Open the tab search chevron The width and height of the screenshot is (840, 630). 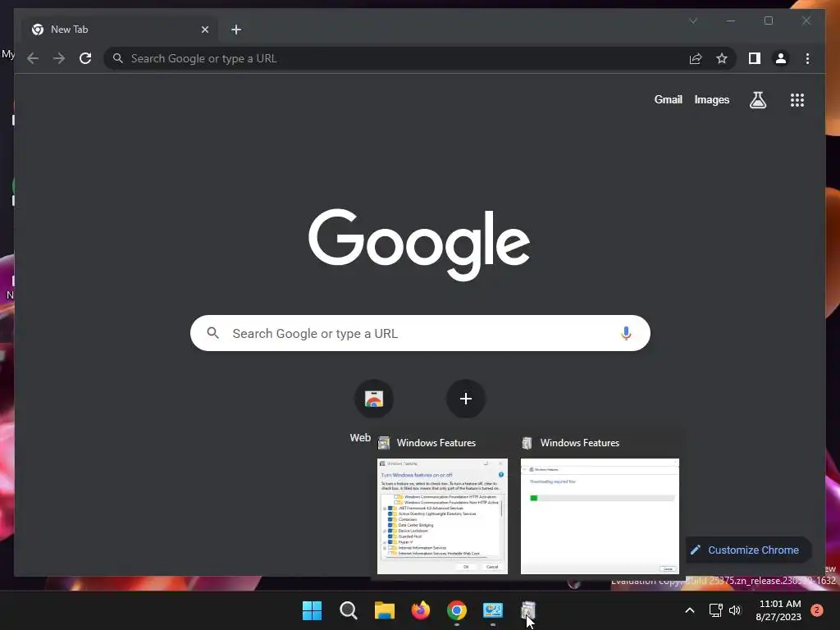tap(693, 21)
